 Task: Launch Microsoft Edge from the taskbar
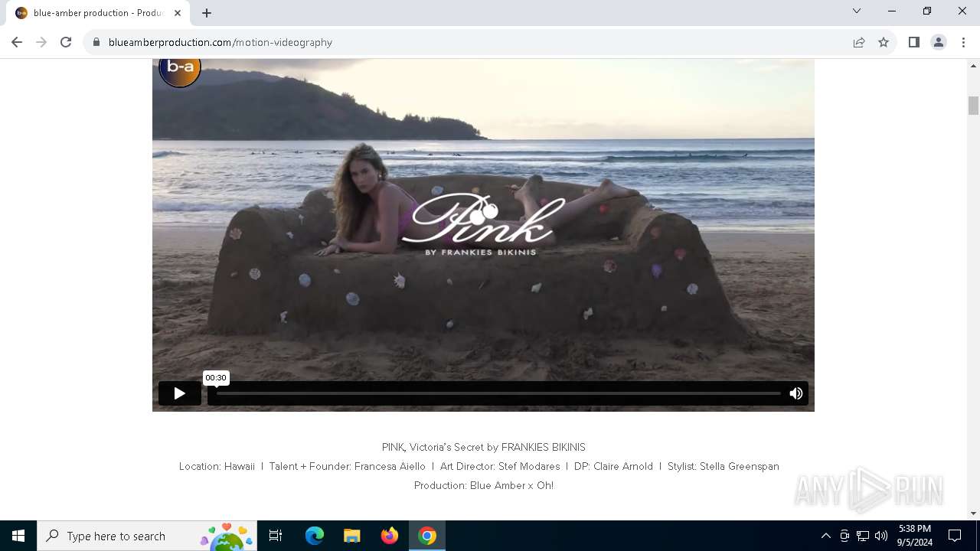[315, 536]
